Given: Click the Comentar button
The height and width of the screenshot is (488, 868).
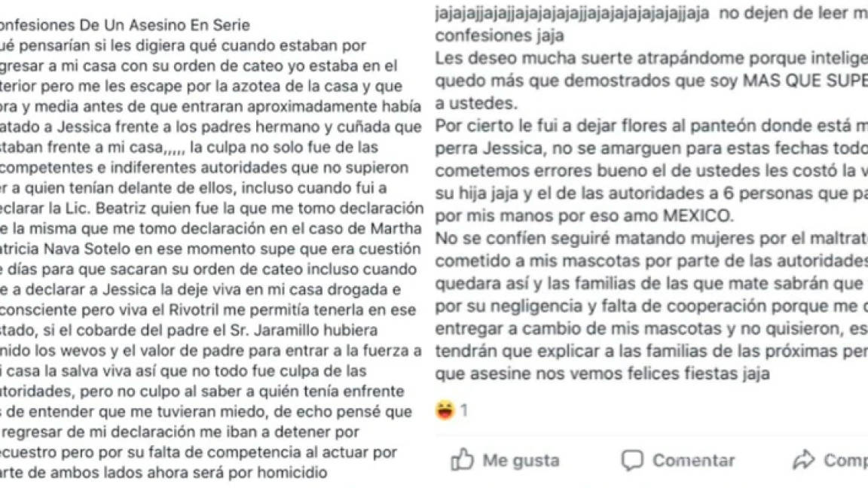Looking at the screenshot, I should tap(678, 460).
